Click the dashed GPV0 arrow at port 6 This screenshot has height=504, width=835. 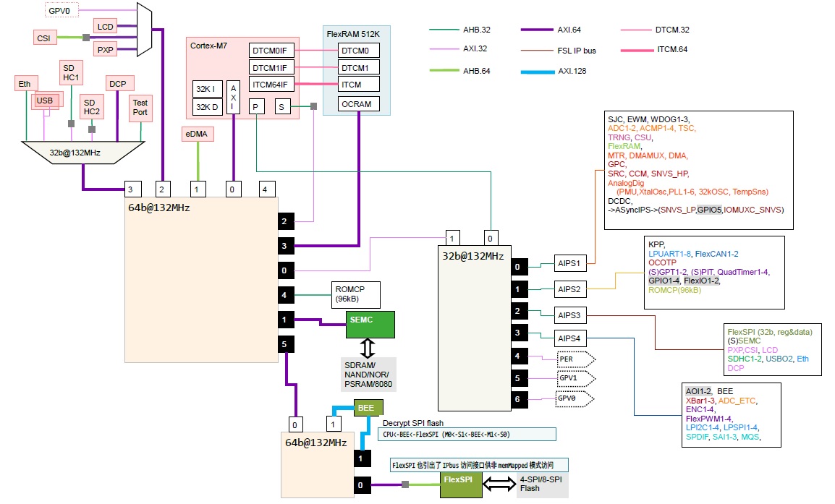click(575, 398)
